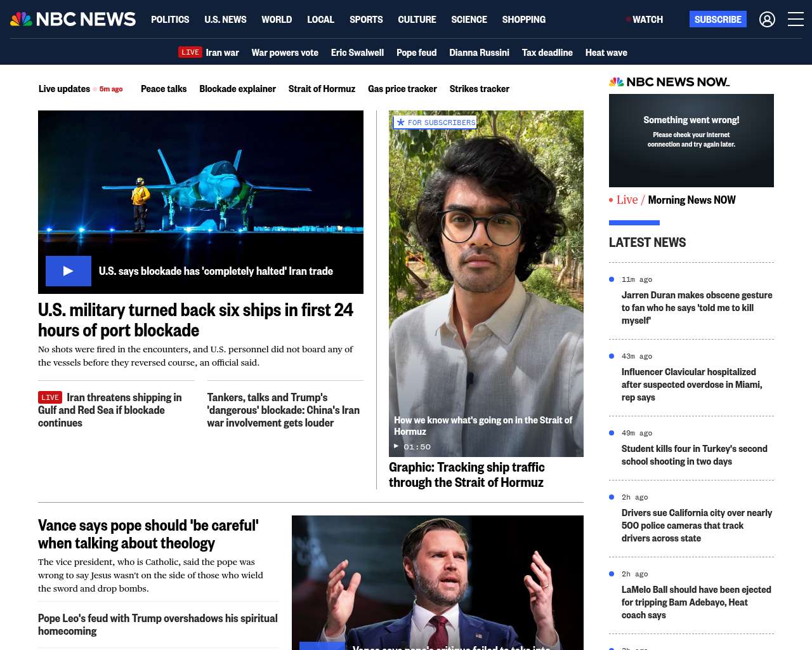Open Vance says pope 'be careful' headline
812x650 pixels.
pyautogui.click(x=148, y=534)
